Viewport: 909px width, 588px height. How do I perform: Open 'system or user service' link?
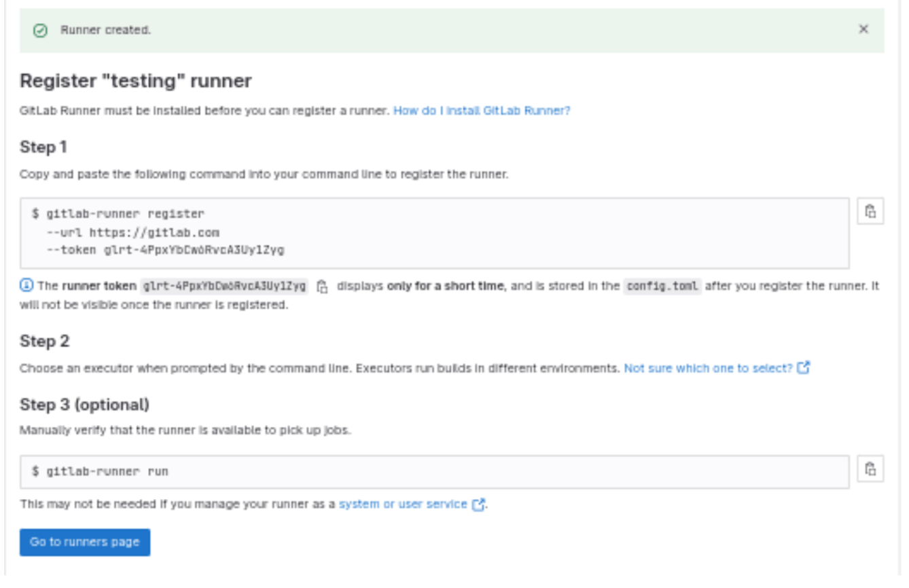[x=403, y=504]
